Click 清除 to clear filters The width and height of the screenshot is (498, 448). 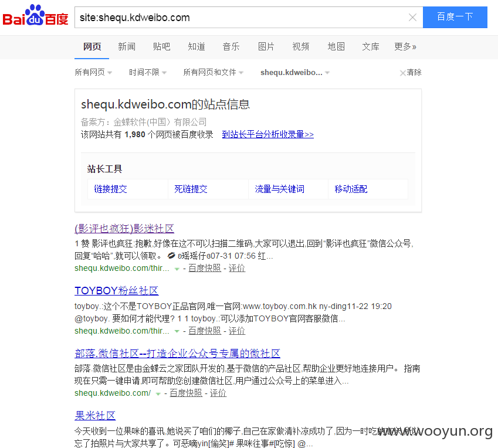tap(411, 72)
